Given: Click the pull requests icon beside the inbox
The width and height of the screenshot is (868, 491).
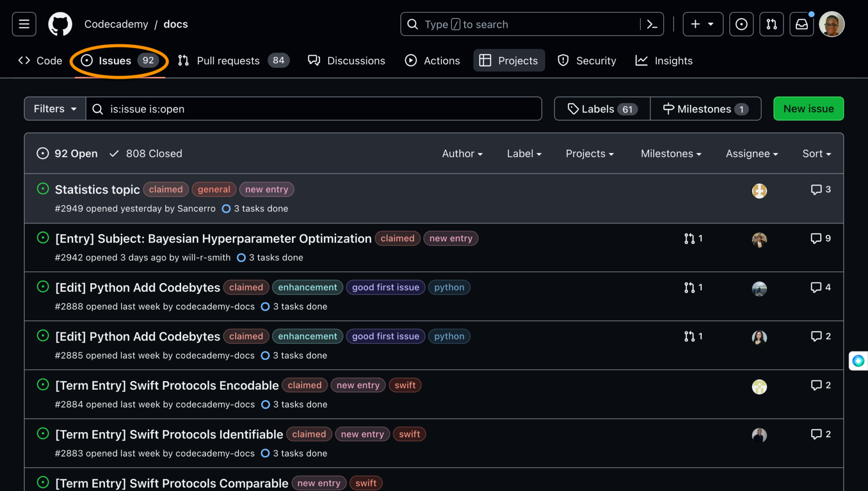Looking at the screenshot, I should click(771, 24).
